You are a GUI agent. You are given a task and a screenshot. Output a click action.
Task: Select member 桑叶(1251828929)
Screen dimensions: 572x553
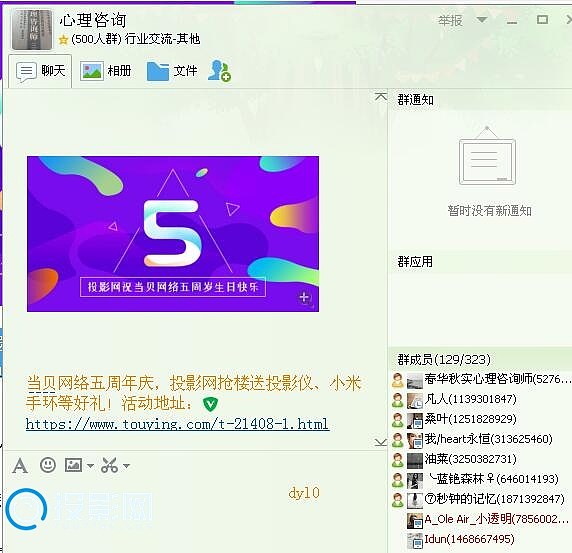coord(482,419)
